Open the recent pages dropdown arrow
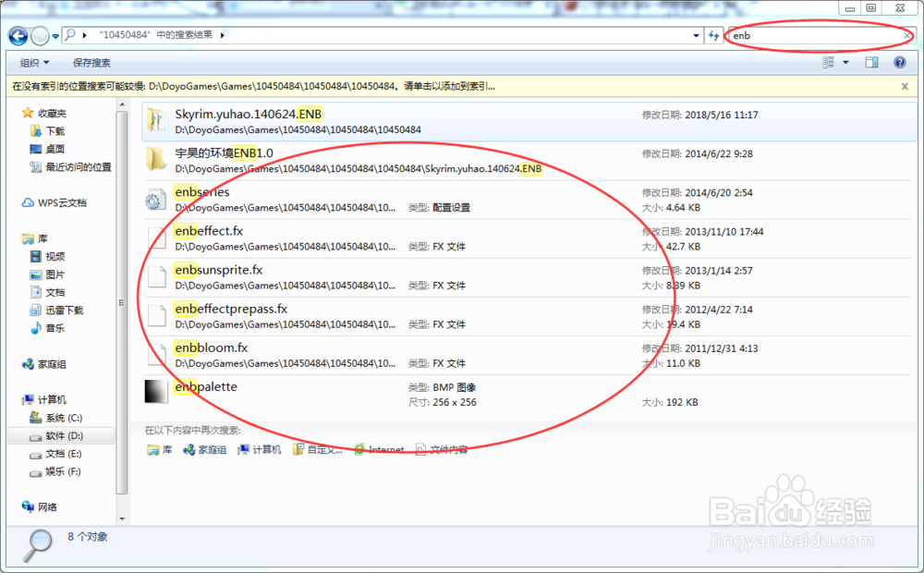Screen dimensions: 924x573 [55, 36]
